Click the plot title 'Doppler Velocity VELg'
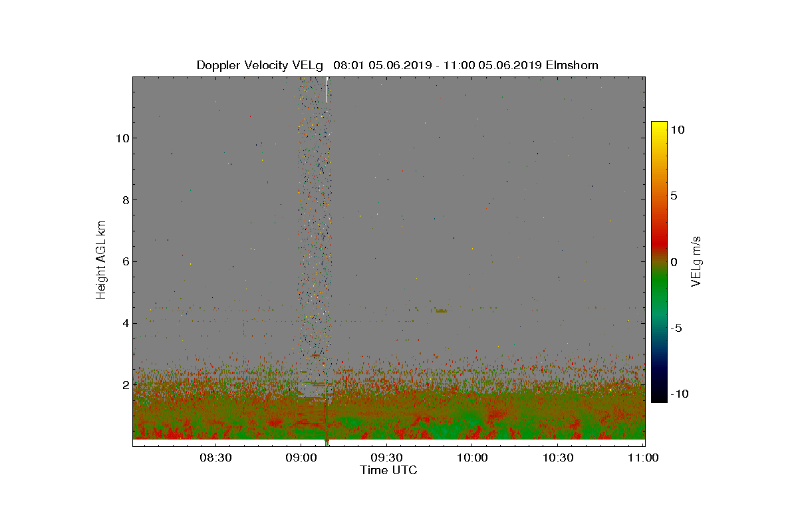 260,65
